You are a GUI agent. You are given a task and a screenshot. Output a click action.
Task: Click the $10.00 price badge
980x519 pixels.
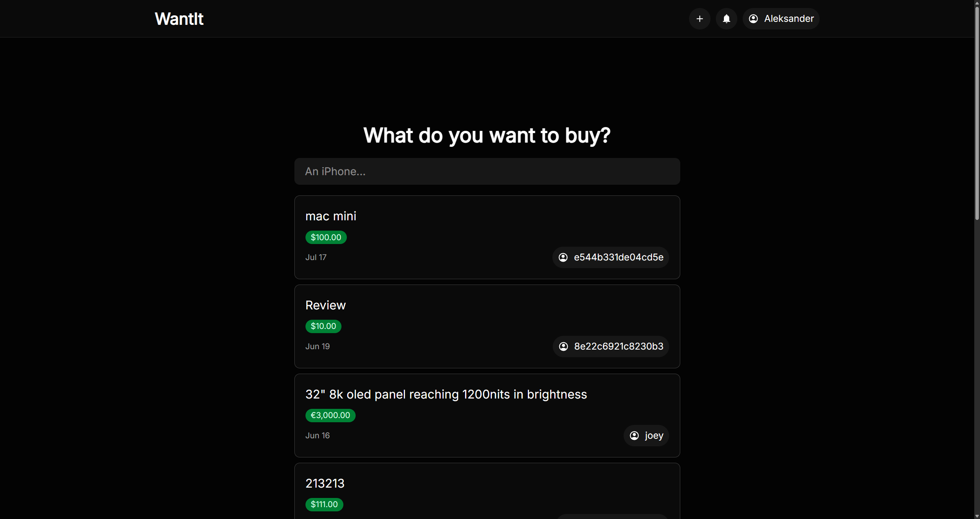coord(323,326)
